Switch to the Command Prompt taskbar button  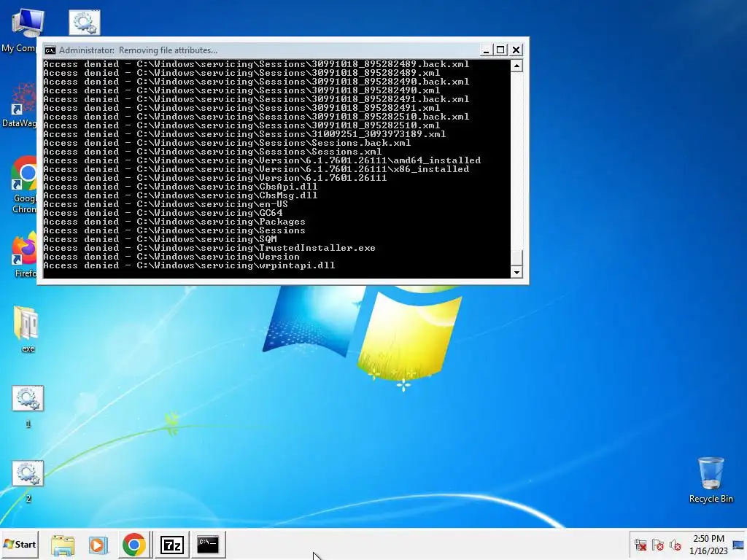pyautogui.click(x=208, y=545)
